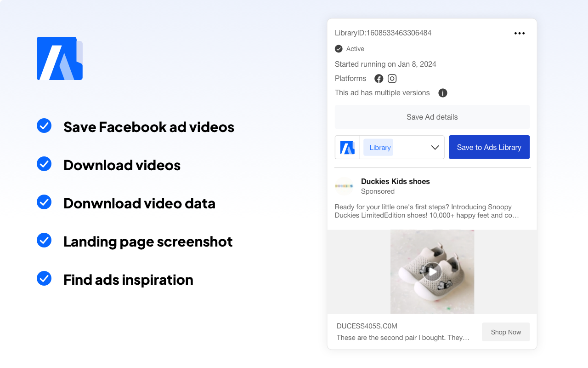Click the extension logo beside Library selector
This screenshot has width=588, height=368.
pyautogui.click(x=348, y=147)
